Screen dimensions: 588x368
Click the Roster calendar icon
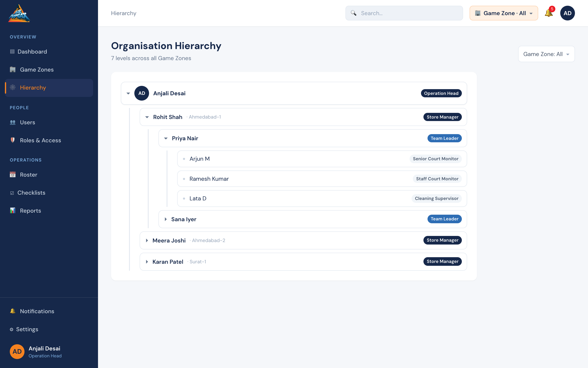pyautogui.click(x=13, y=175)
